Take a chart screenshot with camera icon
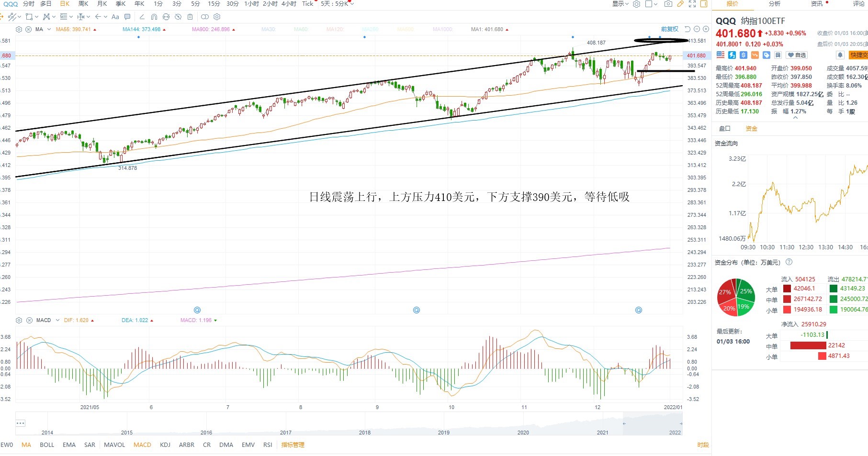 (x=668, y=4)
